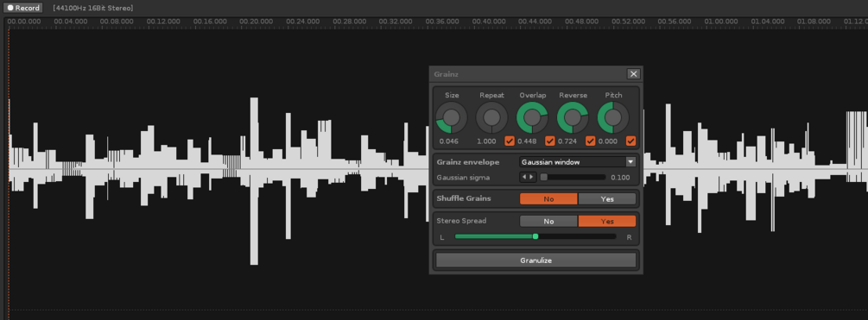Click the 0.100 Gaussian sigma value
868x320 pixels.
(x=620, y=178)
